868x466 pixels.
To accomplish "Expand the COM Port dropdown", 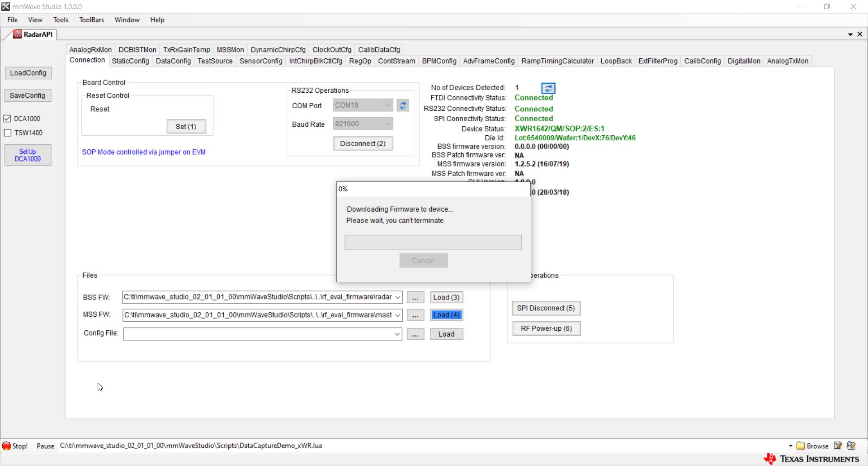I will click(x=387, y=105).
